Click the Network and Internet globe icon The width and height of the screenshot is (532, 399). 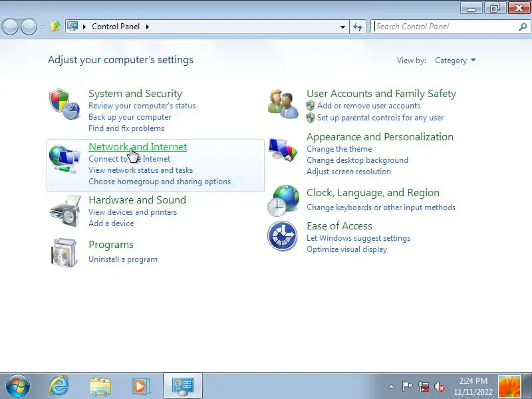pyautogui.click(x=65, y=159)
